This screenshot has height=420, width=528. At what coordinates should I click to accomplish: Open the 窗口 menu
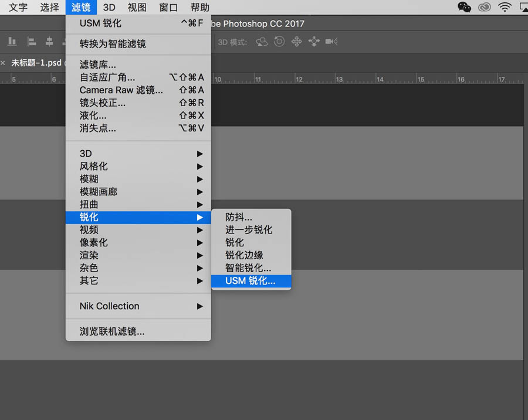pyautogui.click(x=167, y=7)
